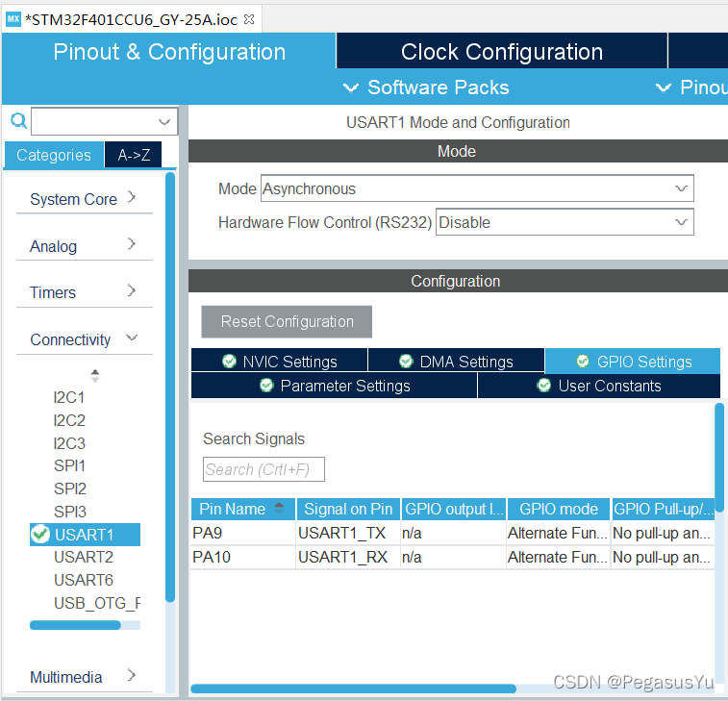The image size is (728, 701).
Task: Click the green check icon on the User Constants tab
Action: pyautogui.click(x=543, y=385)
